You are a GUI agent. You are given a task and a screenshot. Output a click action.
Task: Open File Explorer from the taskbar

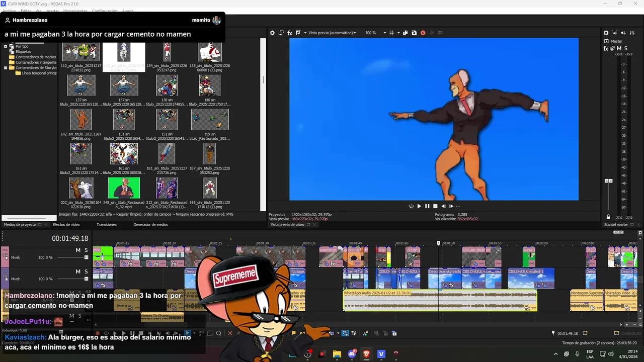(x=337, y=354)
